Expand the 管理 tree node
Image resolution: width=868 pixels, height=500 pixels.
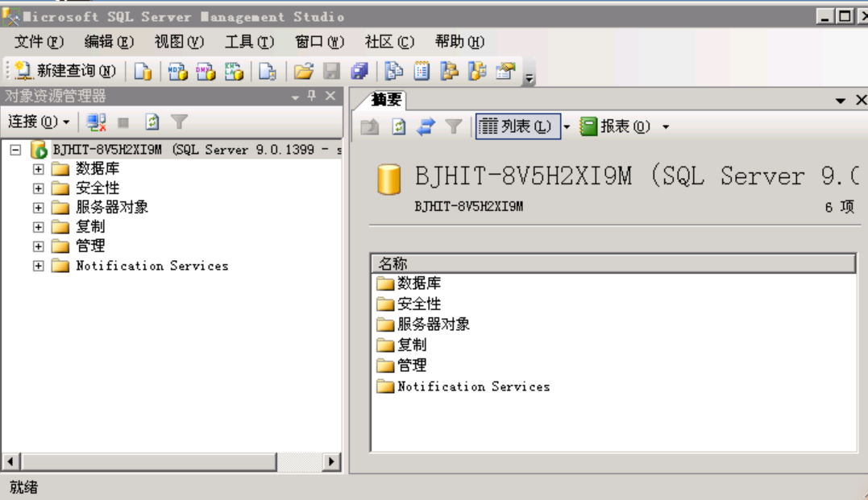click(x=38, y=246)
